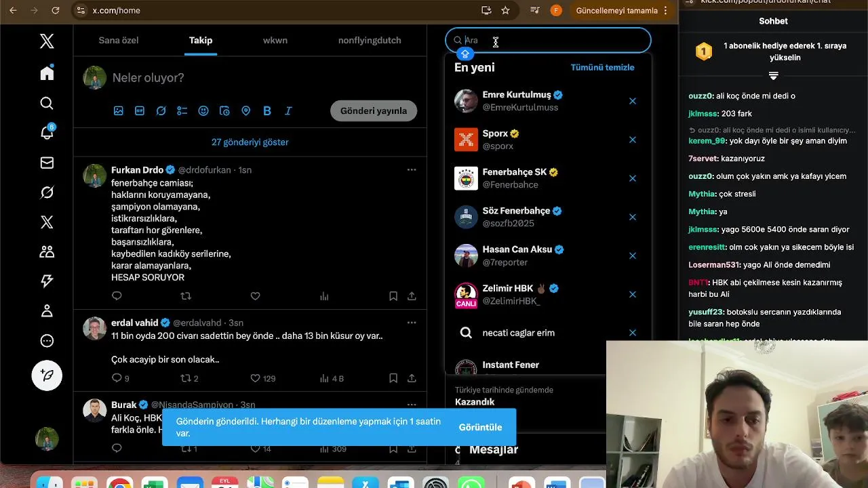The width and height of the screenshot is (868, 488).
Task: Bookmark Furkan Drdo's post
Action: [x=393, y=296]
